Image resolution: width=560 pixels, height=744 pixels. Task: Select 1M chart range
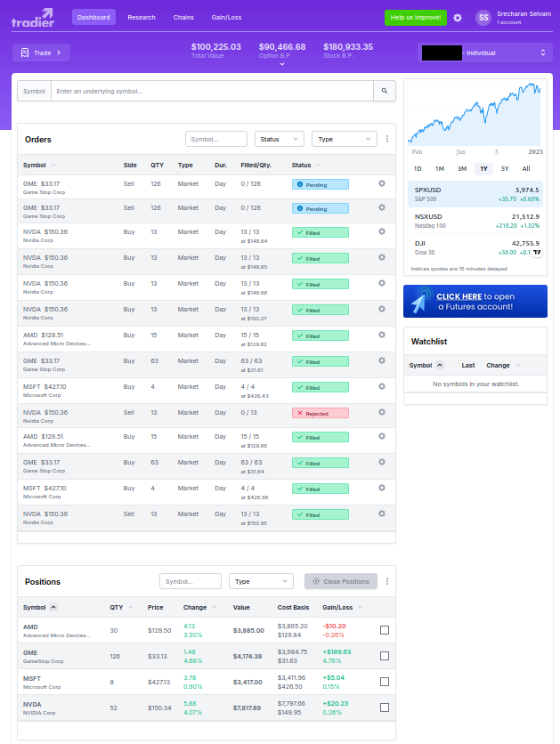pyautogui.click(x=440, y=168)
